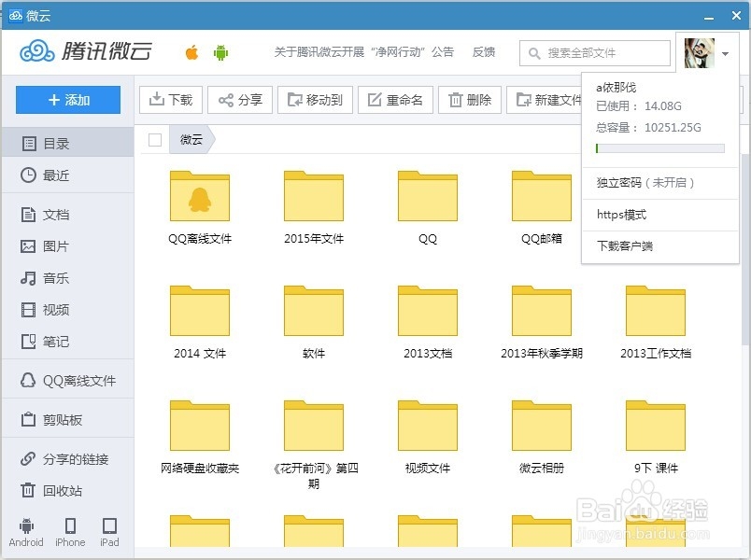Click the blue 添加 button
This screenshot has height=560, width=751.
[68, 100]
